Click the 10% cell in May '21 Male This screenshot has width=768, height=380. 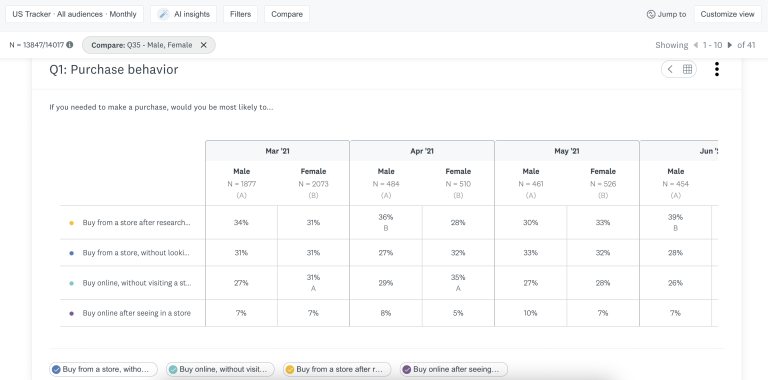pyautogui.click(x=531, y=313)
